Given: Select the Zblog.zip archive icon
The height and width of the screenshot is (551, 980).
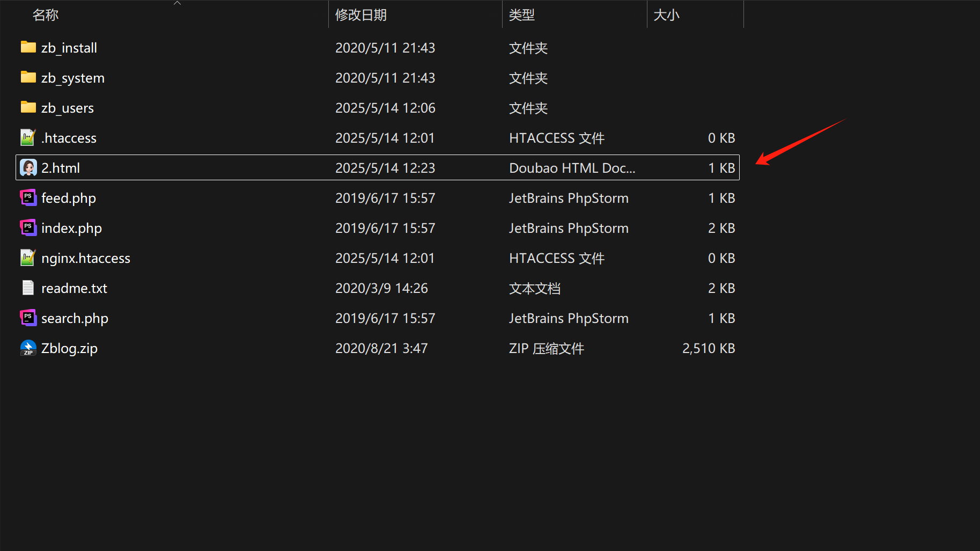Looking at the screenshot, I should point(28,348).
